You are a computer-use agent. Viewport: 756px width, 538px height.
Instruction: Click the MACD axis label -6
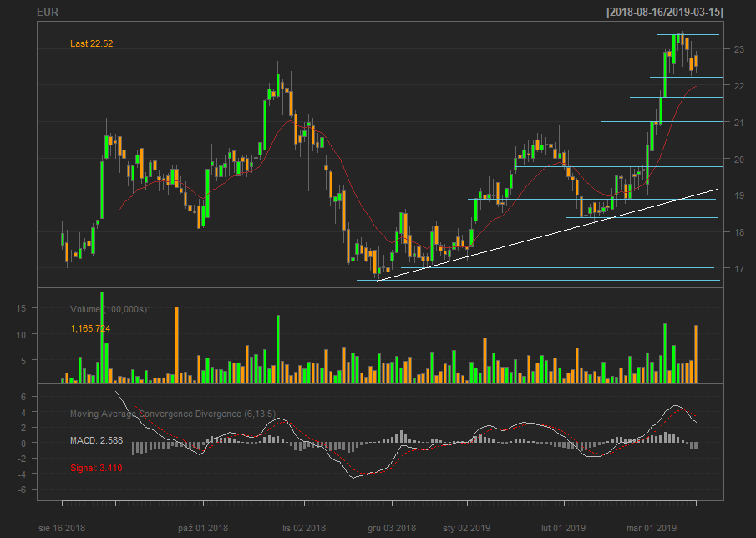tap(21, 490)
